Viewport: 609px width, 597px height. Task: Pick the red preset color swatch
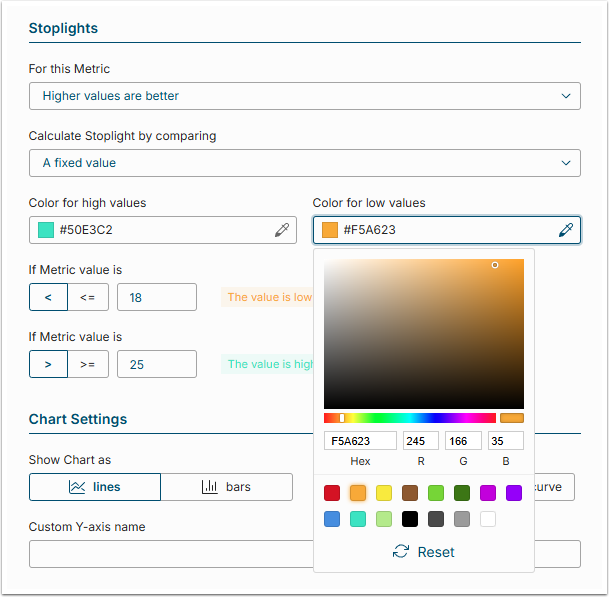(332, 493)
